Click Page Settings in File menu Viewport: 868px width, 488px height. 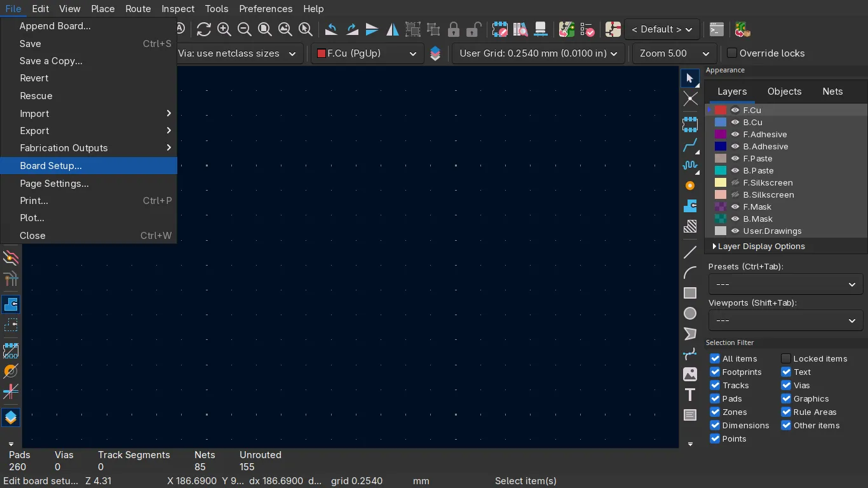pyautogui.click(x=88, y=184)
